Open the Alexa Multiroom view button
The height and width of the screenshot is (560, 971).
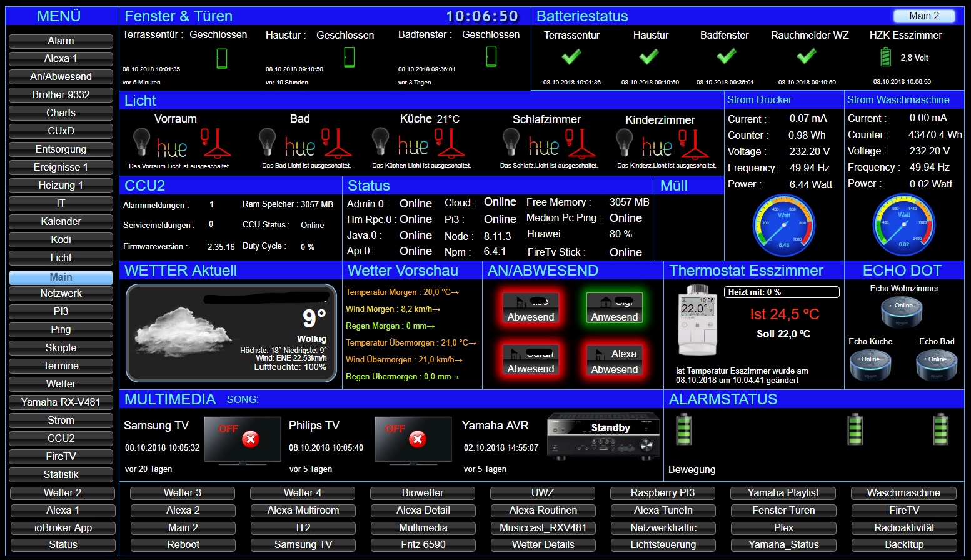point(303,511)
